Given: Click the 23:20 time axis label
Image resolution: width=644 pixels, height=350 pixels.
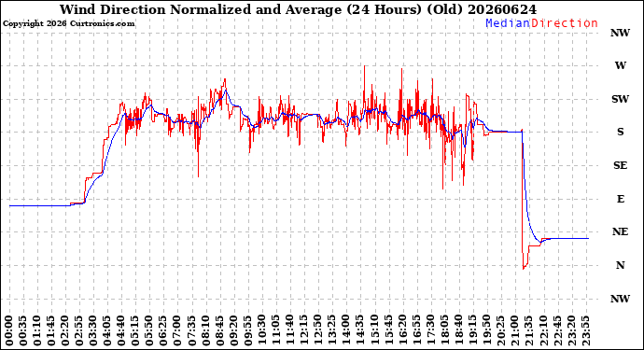Looking at the screenshot, I should point(571,331).
